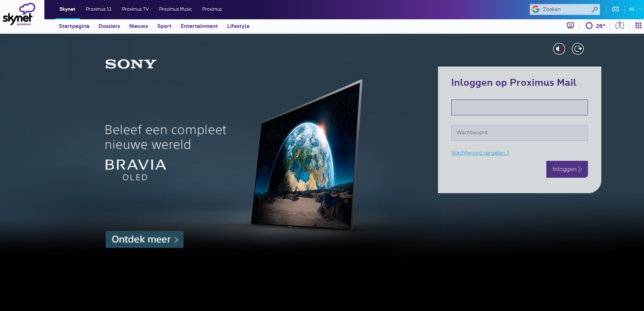Expand the NL language dropdown
Image resolution: width=644 pixels, height=311 pixels.
click(x=636, y=9)
